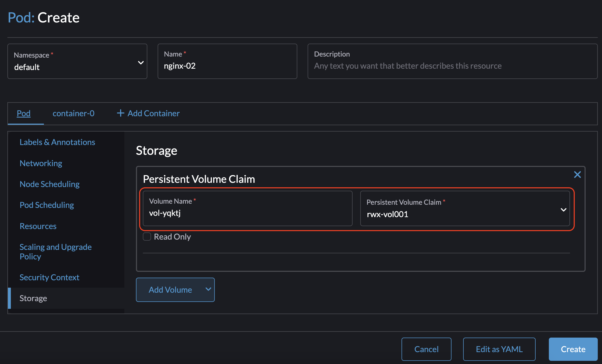Select the Pod tab
This screenshot has height=364, width=602.
(24, 113)
